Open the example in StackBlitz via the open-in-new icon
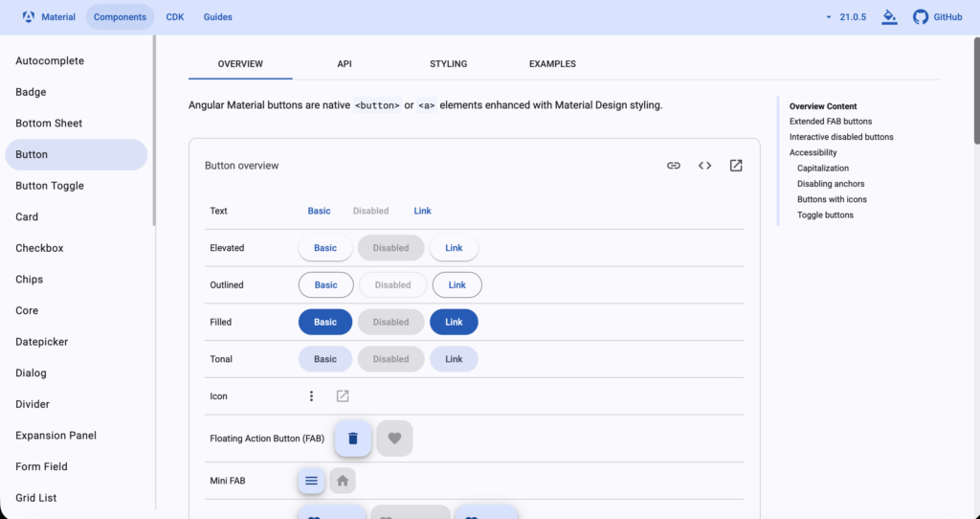Viewport: 980px width, 519px height. (736, 166)
